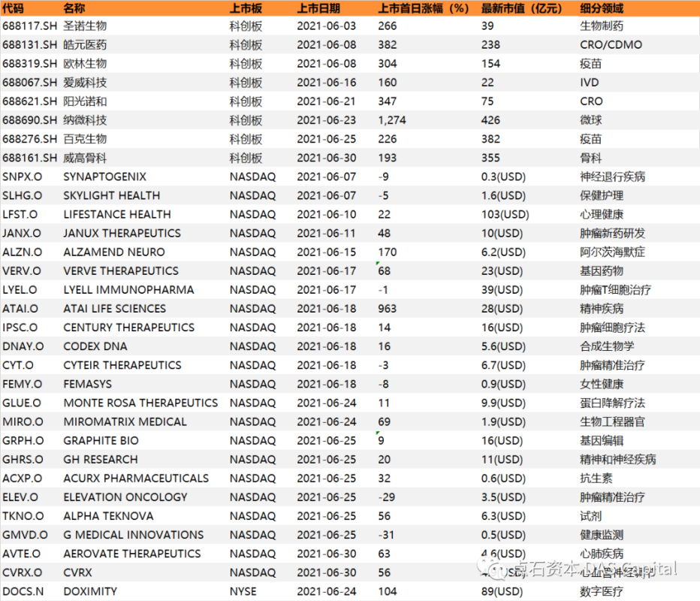This screenshot has width=700, height=601.
Task: Click the 名称 column header
Action: point(74,8)
